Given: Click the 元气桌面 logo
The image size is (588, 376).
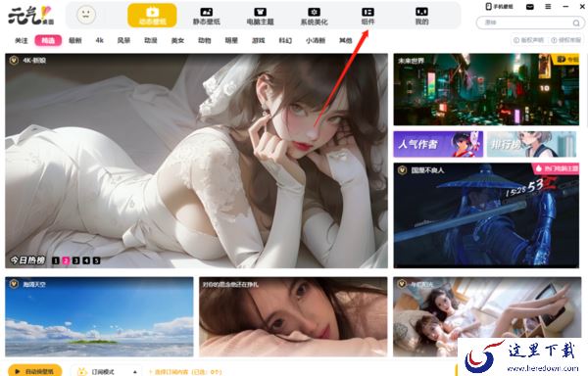Looking at the screenshot, I should click(31, 16).
